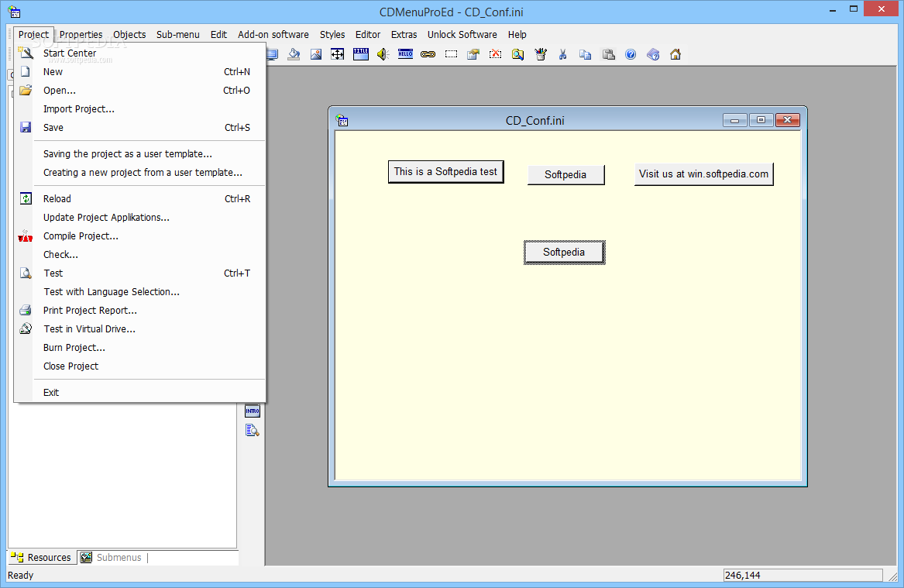
Task: Click the pencil cup styles toolbar icon
Action: (x=540, y=54)
